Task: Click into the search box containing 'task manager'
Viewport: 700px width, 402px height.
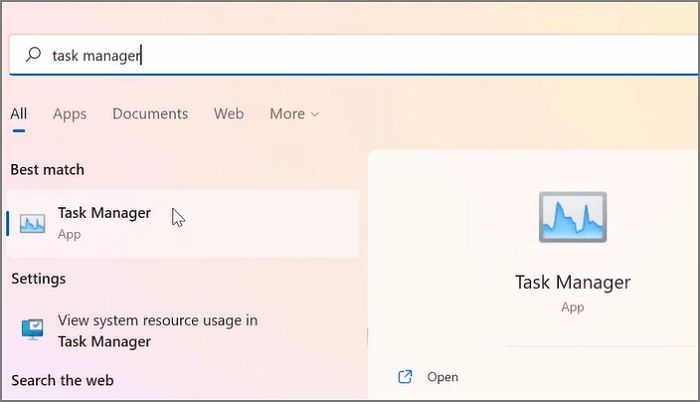Action: pyautogui.click(x=354, y=55)
